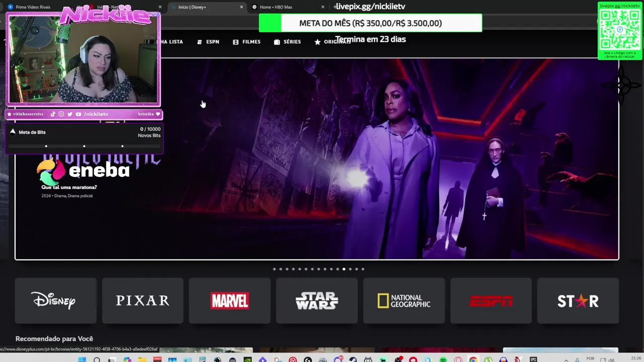This screenshot has height=362, width=644.
Task: Open Originais in the top navigation
Action: (x=332, y=42)
